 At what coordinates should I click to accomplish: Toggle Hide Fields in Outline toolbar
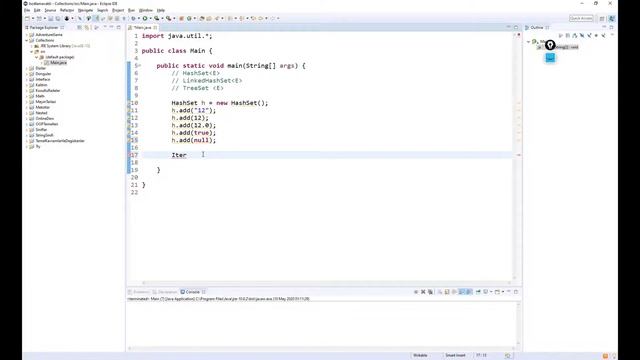[582, 36]
